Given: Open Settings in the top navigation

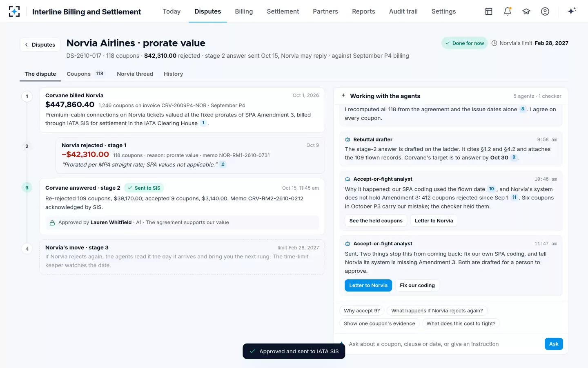Looking at the screenshot, I should point(443,11).
